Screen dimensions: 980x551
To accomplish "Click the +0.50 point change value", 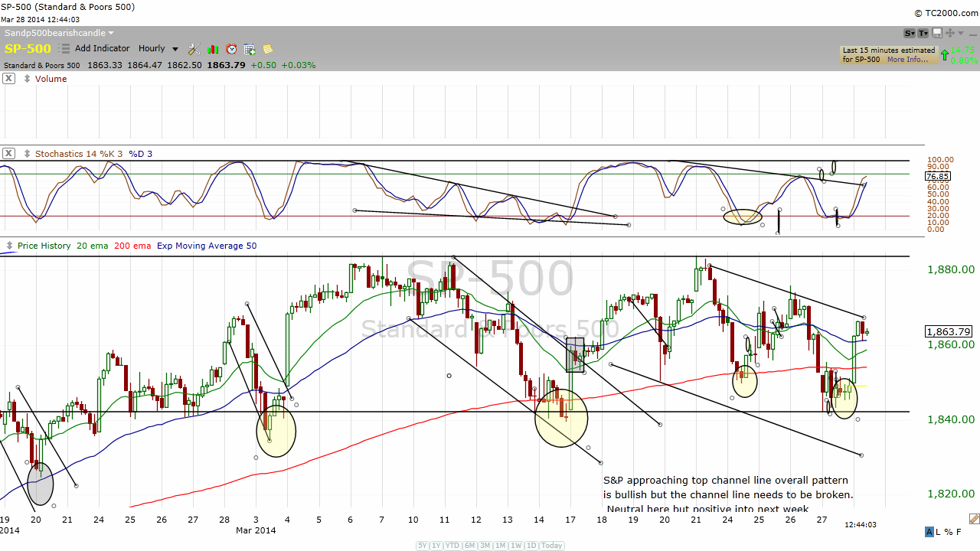I will coord(263,65).
